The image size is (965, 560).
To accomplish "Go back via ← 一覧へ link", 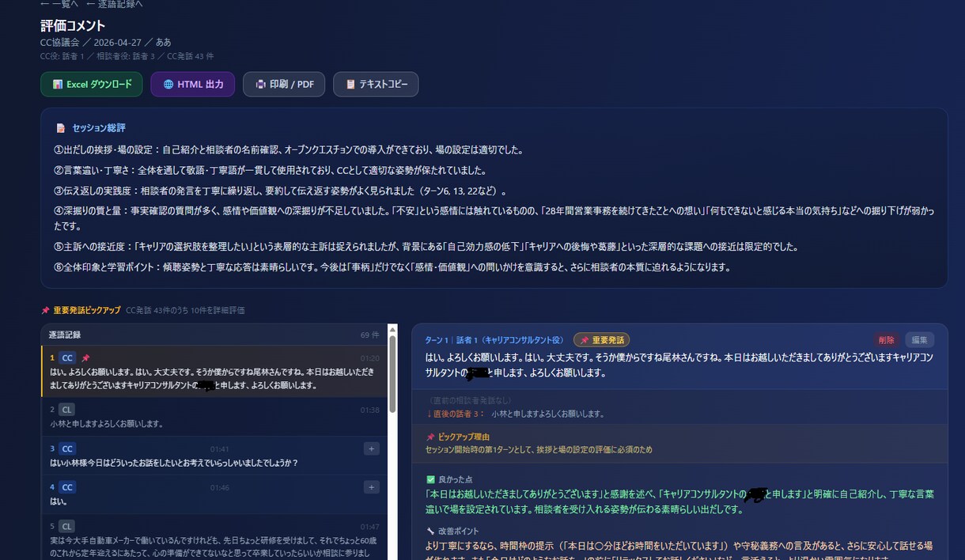I will (59, 4).
